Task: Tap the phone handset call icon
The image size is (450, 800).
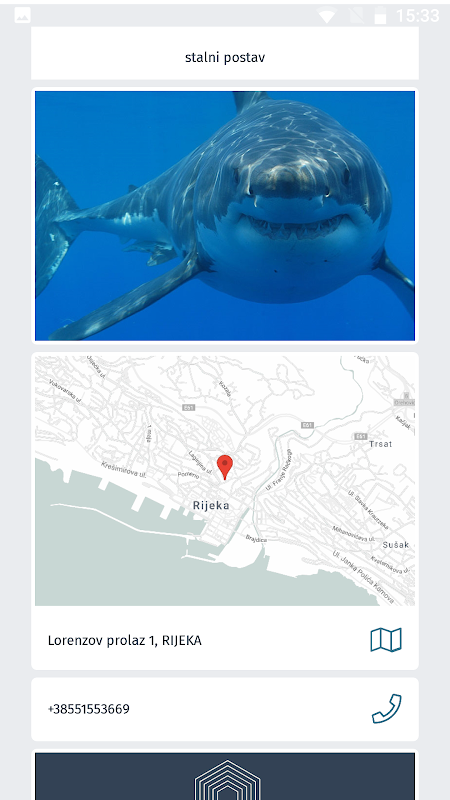Action: click(x=386, y=709)
